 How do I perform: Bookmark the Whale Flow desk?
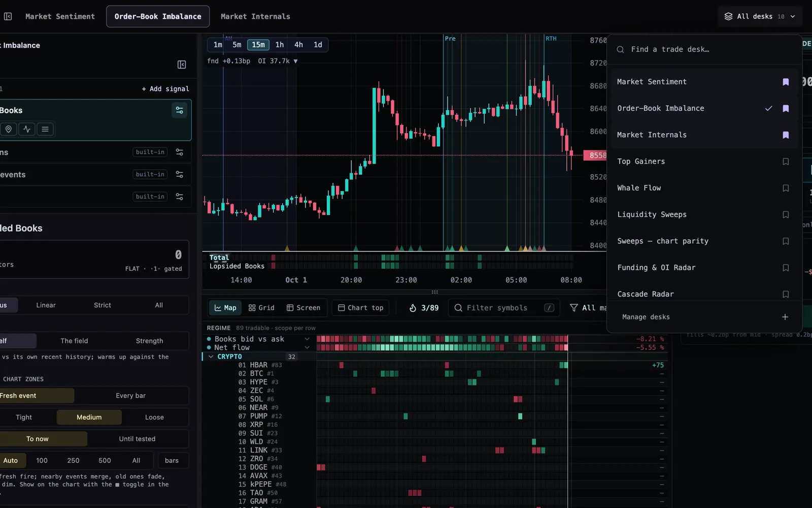point(786,188)
